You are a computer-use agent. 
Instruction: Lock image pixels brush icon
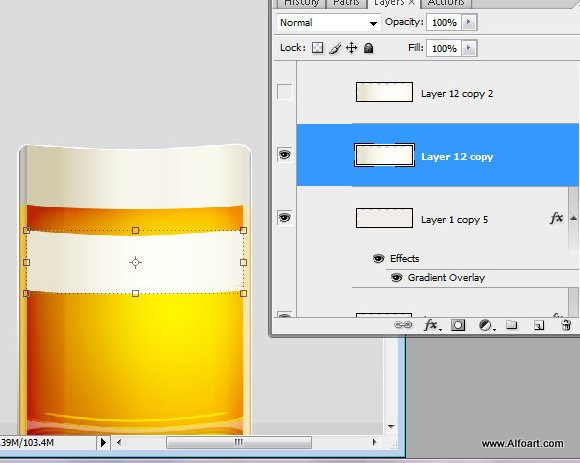click(334, 48)
